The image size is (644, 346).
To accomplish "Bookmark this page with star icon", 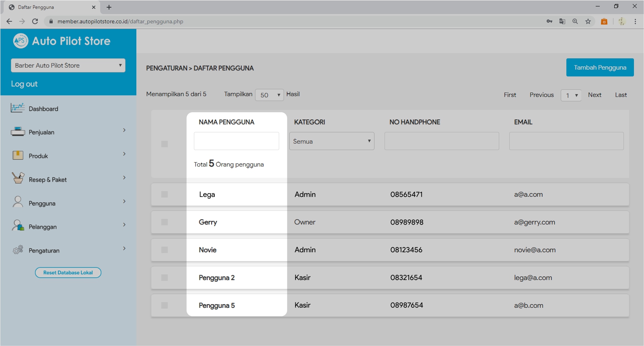I will [588, 21].
